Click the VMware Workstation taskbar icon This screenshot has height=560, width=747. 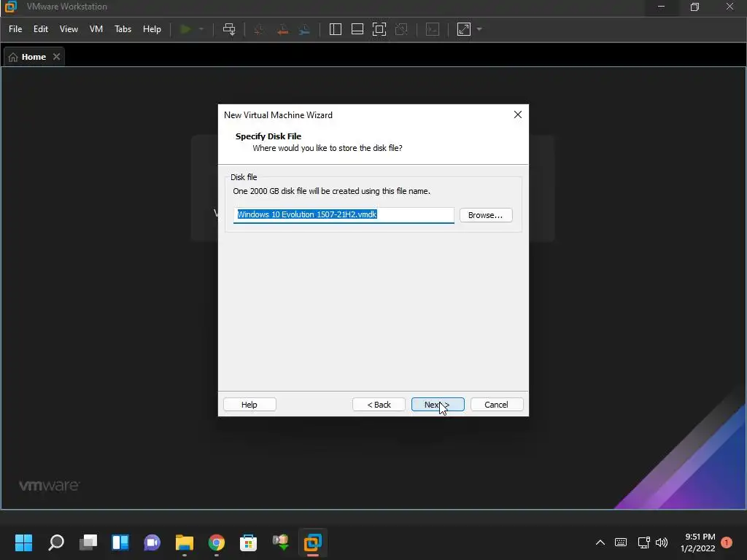tap(312, 542)
